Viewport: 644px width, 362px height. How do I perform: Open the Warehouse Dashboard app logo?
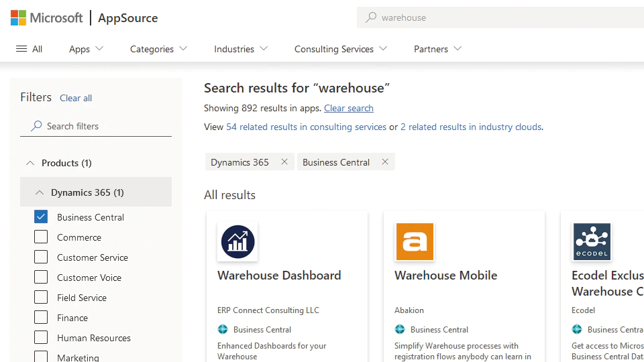point(237,242)
